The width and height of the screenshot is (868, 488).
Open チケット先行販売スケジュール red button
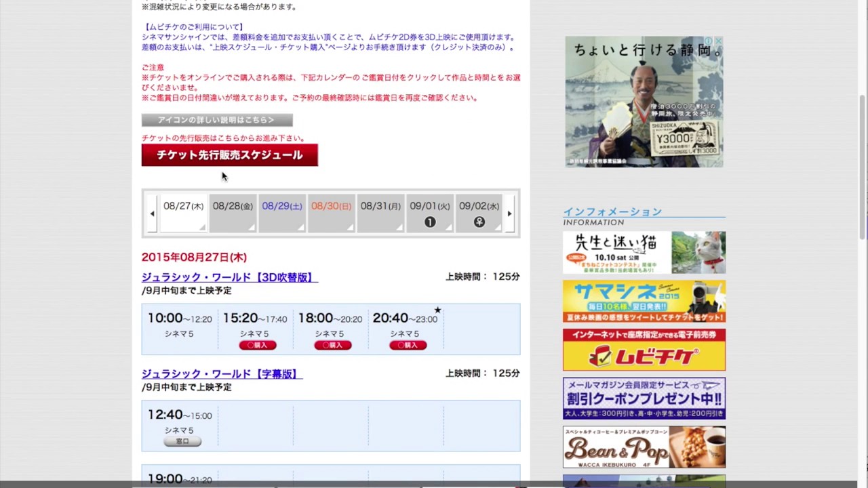coord(229,155)
